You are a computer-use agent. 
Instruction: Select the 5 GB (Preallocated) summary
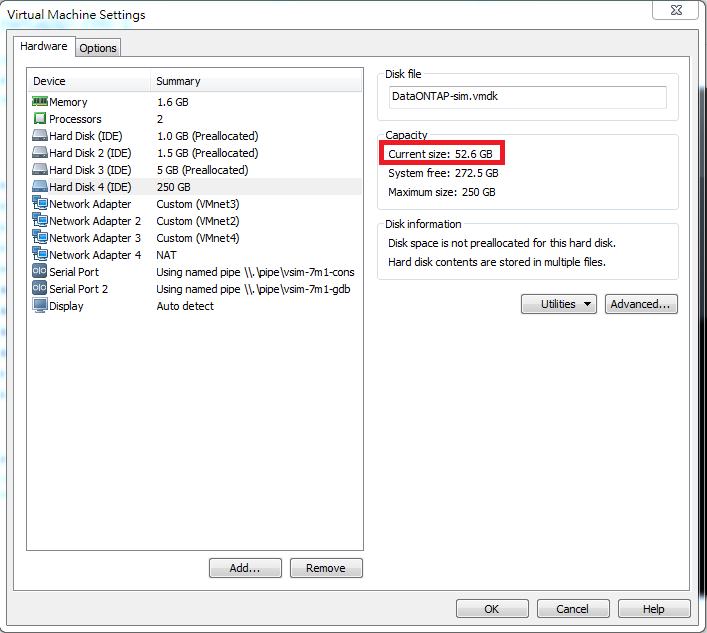click(x=202, y=170)
